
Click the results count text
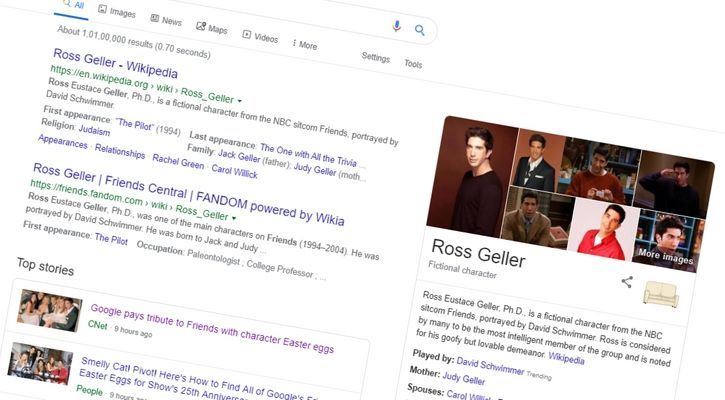click(x=134, y=42)
